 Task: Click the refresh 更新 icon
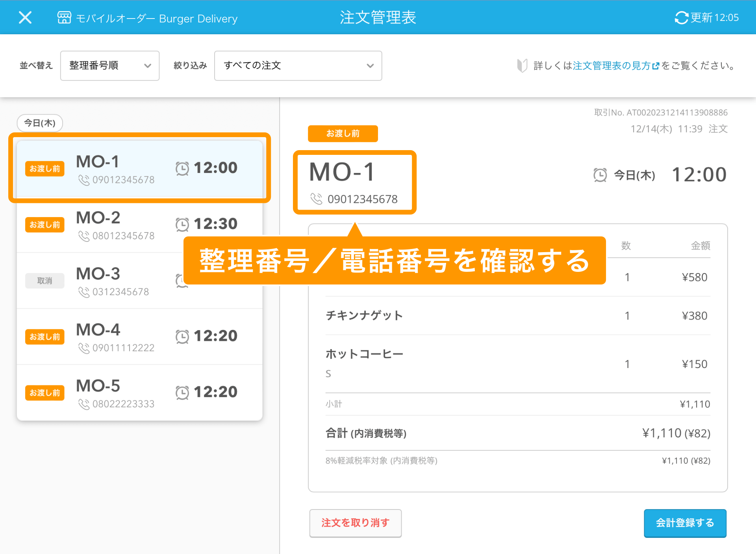681,18
